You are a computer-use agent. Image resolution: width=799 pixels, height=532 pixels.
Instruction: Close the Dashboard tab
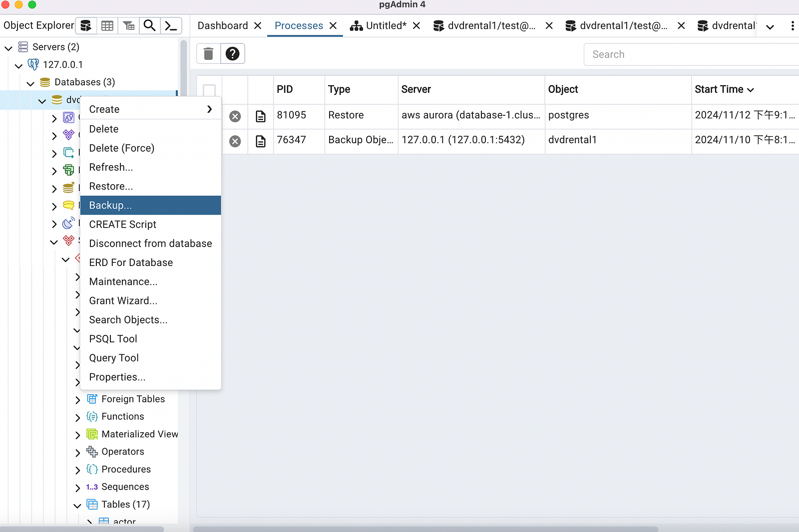pyautogui.click(x=258, y=25)
